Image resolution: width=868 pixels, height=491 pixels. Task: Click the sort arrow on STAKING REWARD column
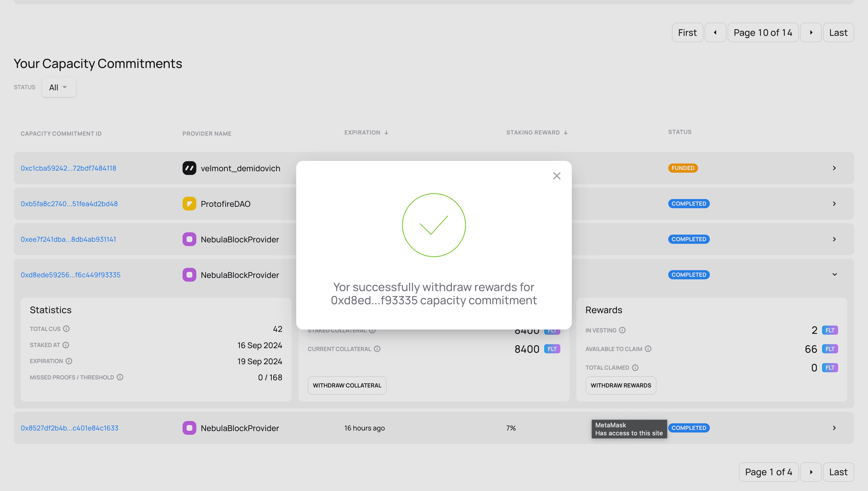pos(566,132)
